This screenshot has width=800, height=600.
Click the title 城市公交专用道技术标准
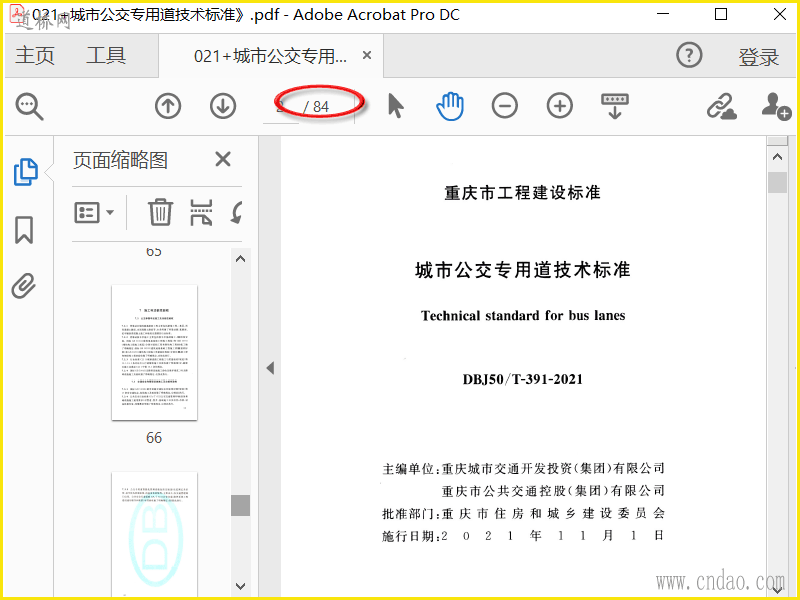(522, 269)
